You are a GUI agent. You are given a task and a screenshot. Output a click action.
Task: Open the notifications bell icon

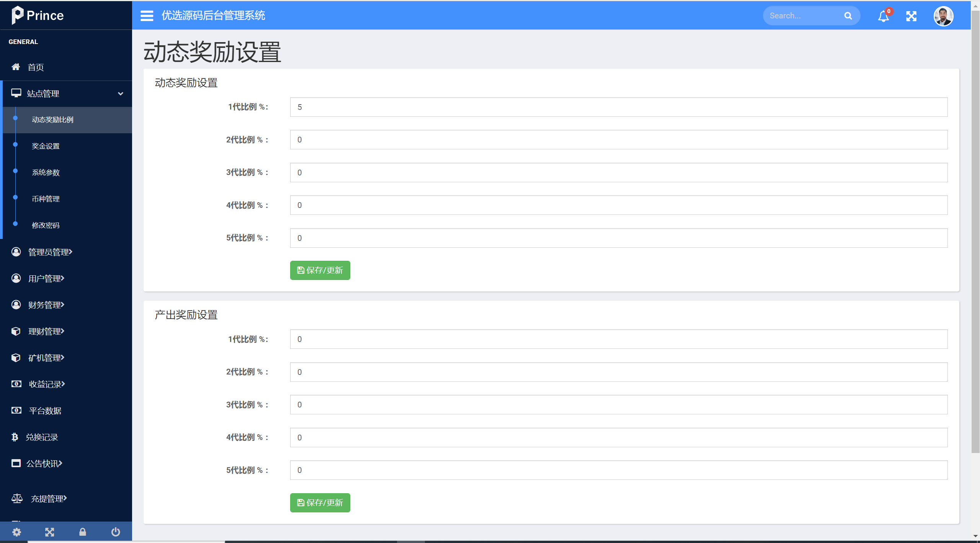883,16
